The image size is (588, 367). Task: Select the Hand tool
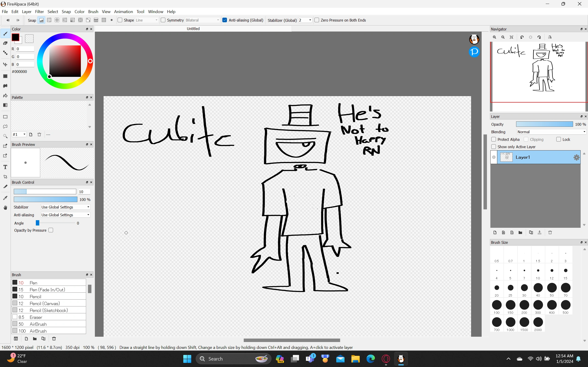[5, 208]
